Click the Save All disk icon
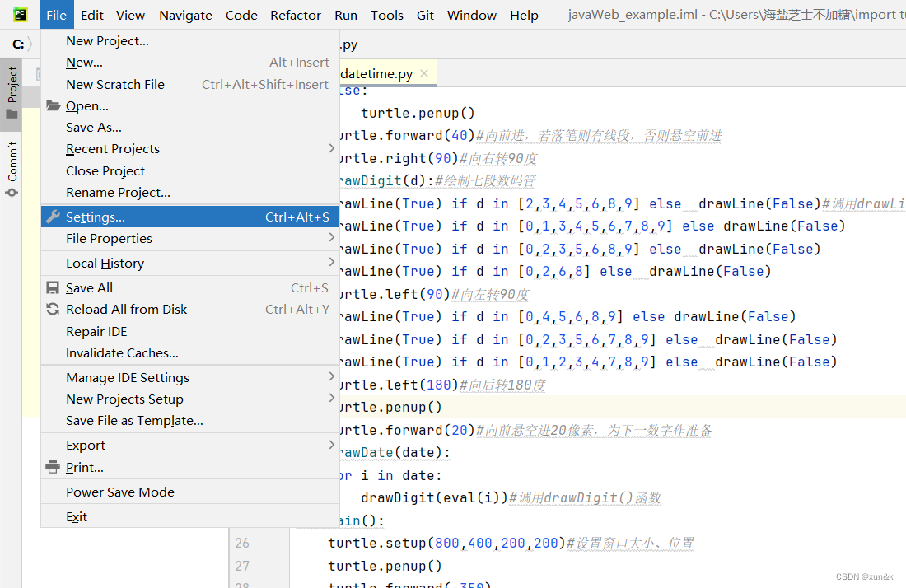 (53, 287)
